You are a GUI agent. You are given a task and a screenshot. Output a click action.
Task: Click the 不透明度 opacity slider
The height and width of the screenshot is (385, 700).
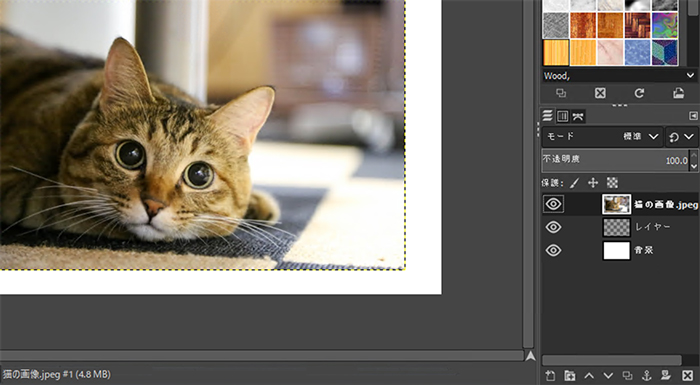coord(616,160)
